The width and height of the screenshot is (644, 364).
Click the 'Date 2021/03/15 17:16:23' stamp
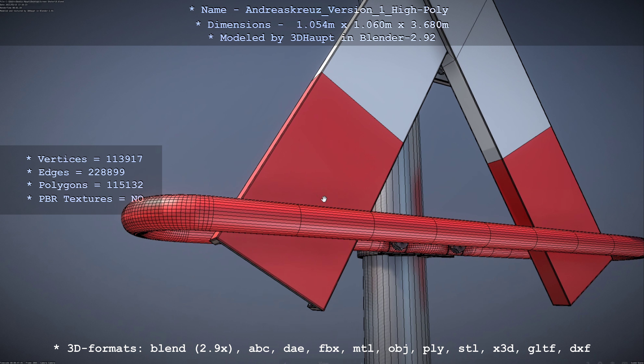click(14, 5)
